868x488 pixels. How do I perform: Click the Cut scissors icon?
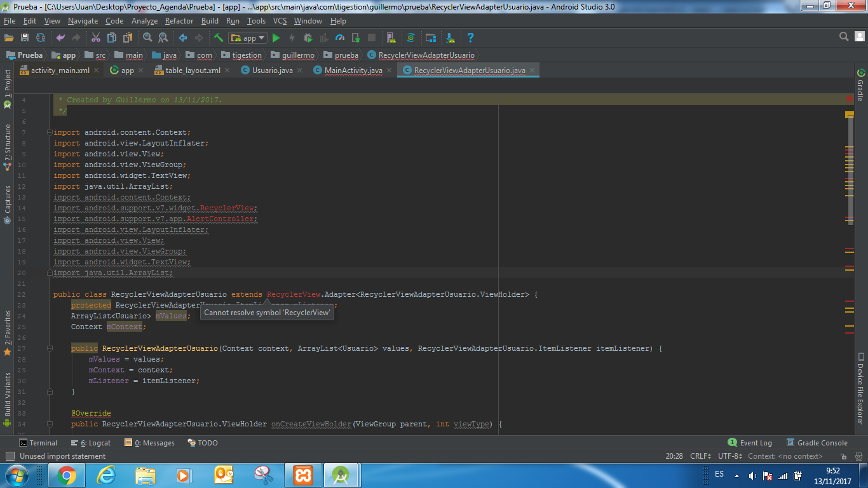coord(96,38)
